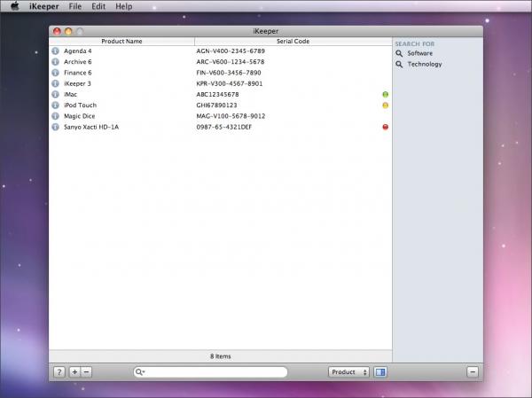Open info for iKeeper 3
Screen dimensions: 532x398
(x=55, y=83)
